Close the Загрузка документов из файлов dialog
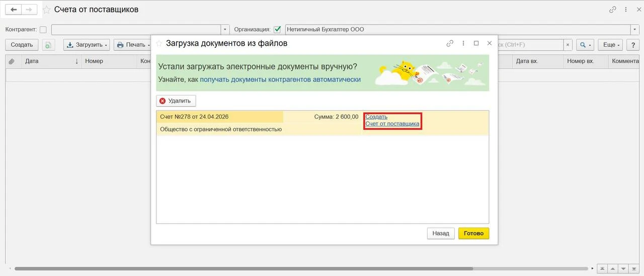Image resolution: width=644 pixels, height=276 pixels. click(490, 43)
